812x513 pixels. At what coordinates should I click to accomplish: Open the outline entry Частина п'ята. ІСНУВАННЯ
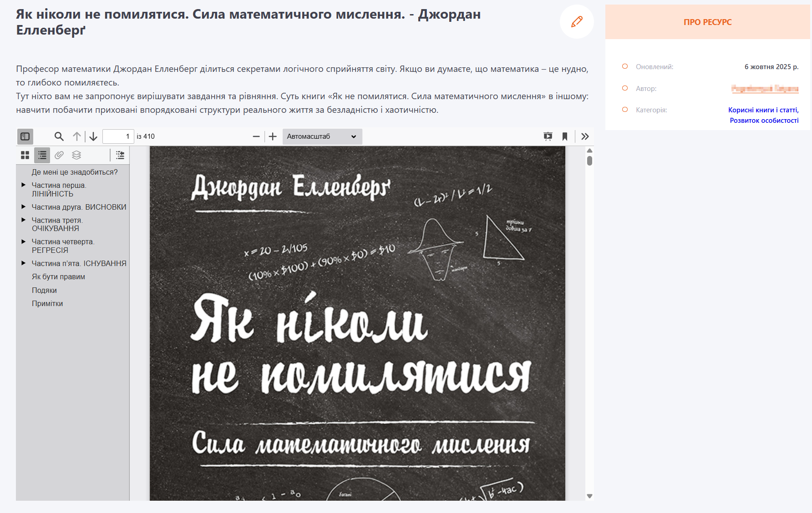point(79,263)
